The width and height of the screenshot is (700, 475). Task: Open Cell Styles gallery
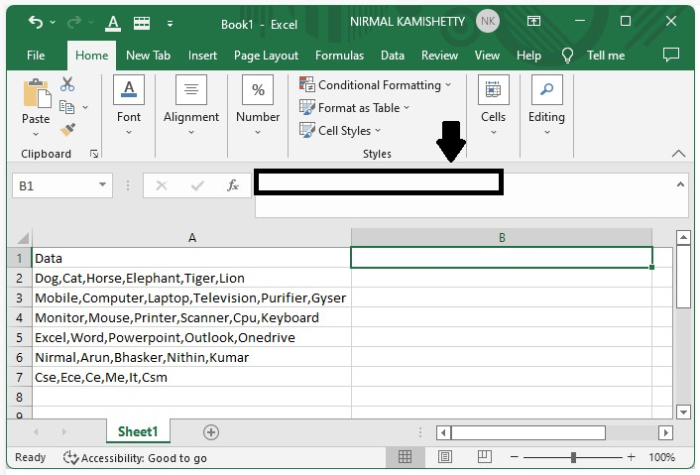click(340, 130)
